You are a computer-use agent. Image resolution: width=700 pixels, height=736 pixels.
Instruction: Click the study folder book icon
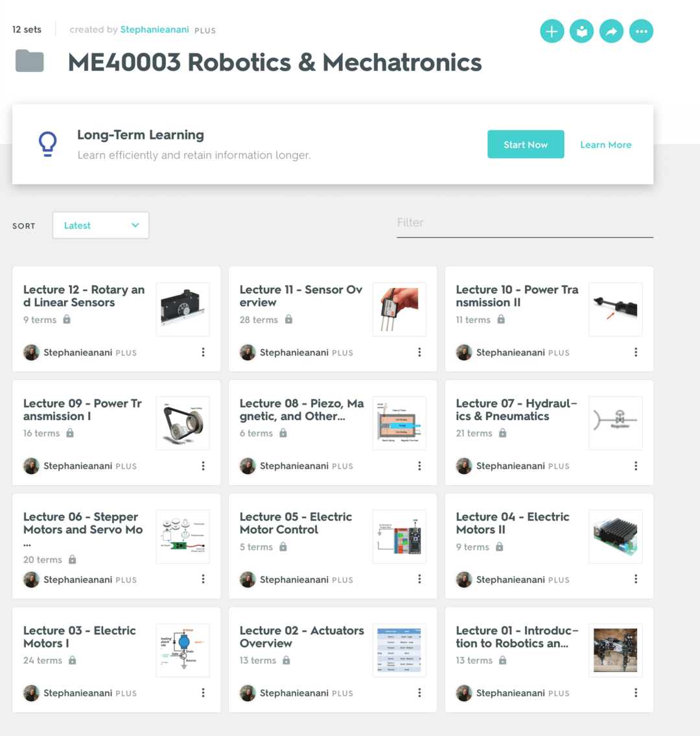(581, 31)
